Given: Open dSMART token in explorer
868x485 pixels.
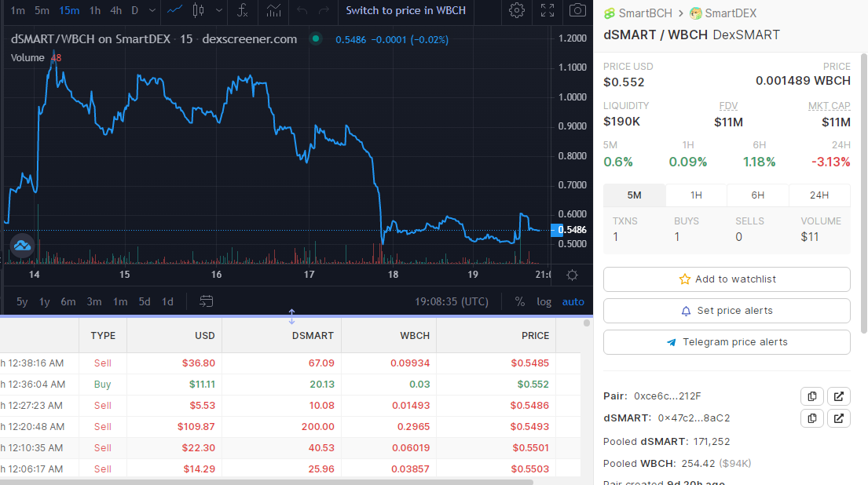Looking at the screenshot, I should click(x=839, y=418).
